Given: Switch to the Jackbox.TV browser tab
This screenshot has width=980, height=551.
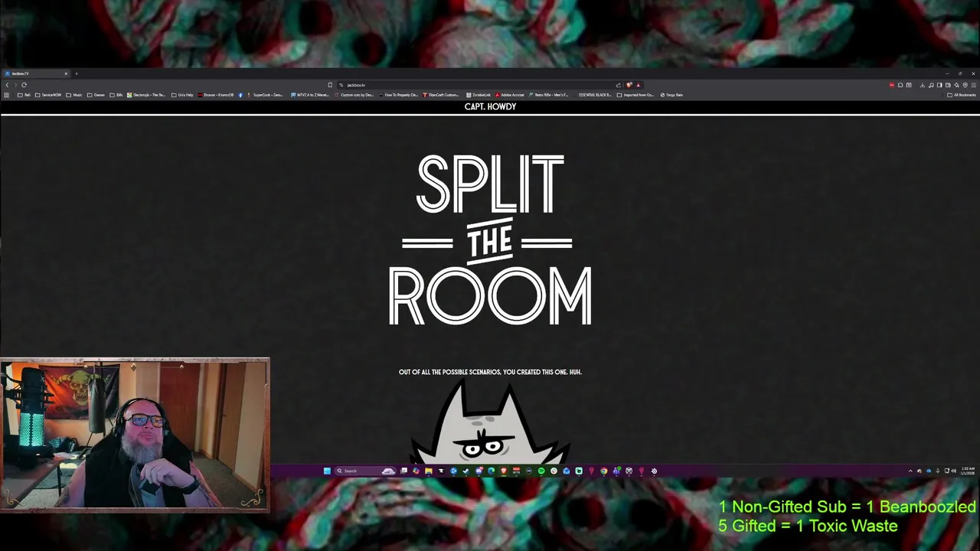Looking at the screenshot, I should pyautogui.click(x=36, y=73).
